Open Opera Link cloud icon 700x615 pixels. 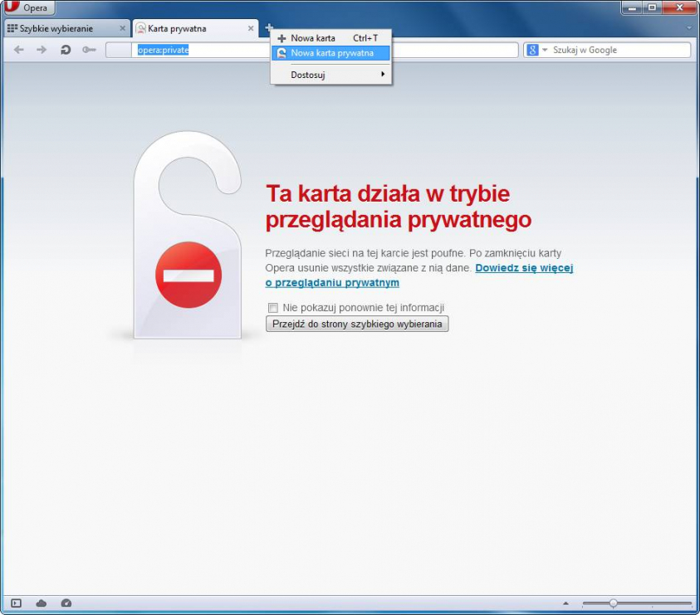(42, 603)
